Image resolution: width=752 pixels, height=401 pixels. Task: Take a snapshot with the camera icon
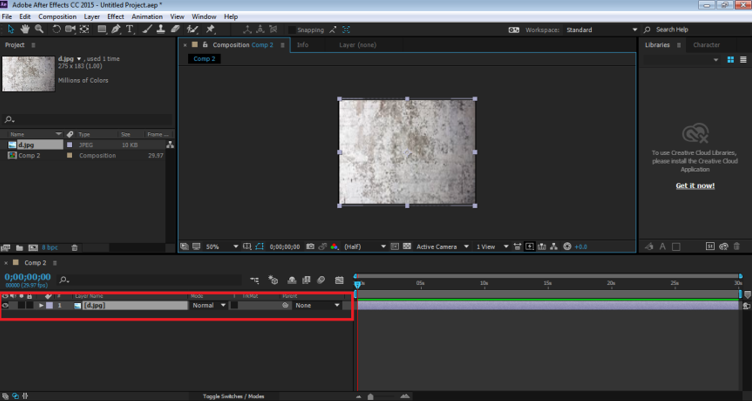click(x=310, y=246)
